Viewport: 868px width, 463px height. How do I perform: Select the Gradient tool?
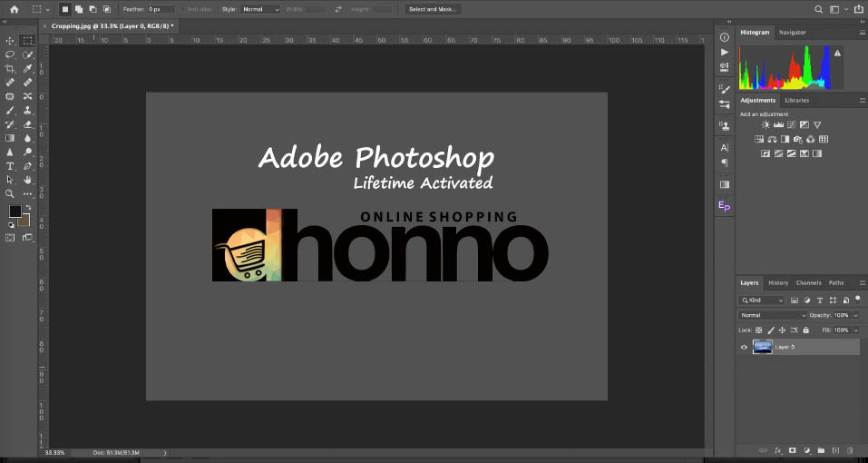click(10, 138)
